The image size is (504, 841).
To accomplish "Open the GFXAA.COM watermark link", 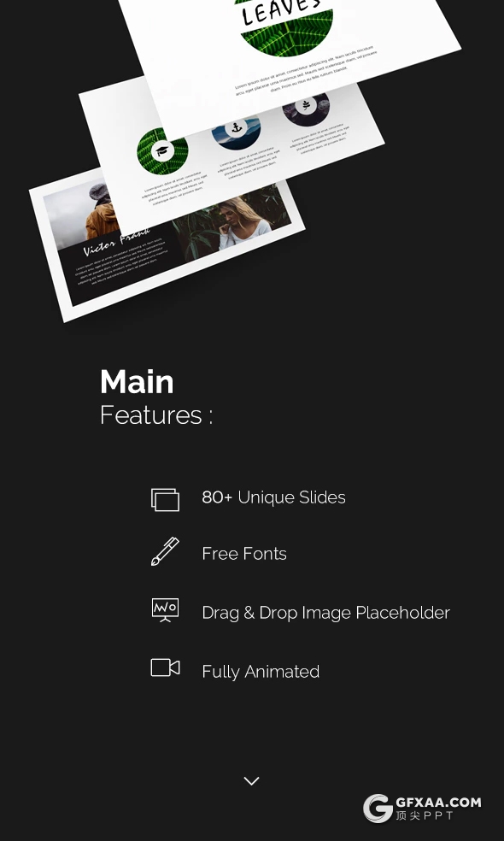I will [422, 809].
